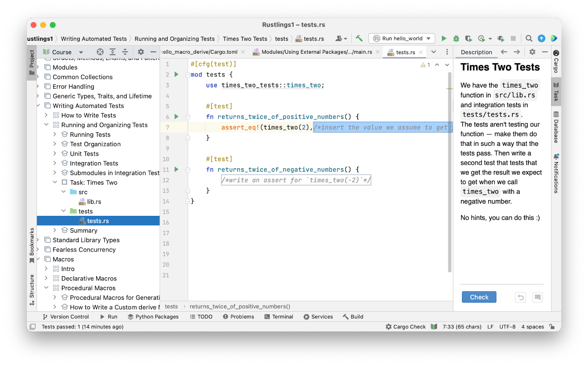This screenshot has width=588, height=367.
Task: Click the locate target icon in Course panel
Action: click(x=100, y=52)
